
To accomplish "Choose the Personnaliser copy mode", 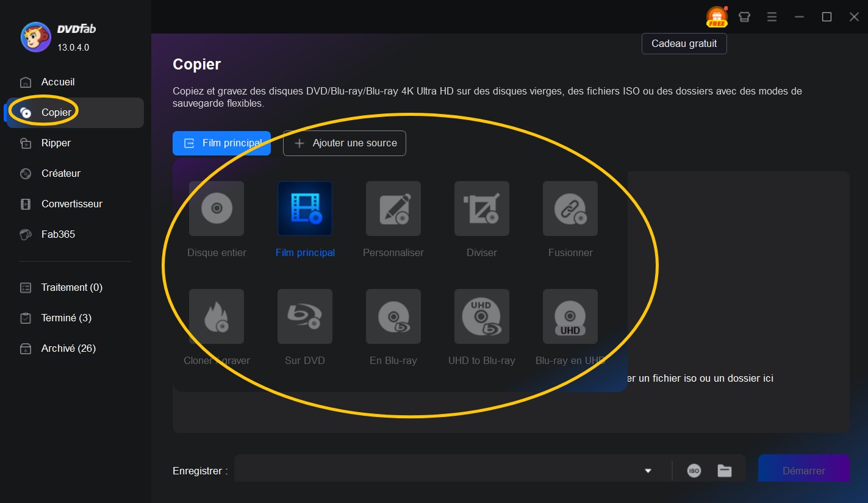I will 393,209.
